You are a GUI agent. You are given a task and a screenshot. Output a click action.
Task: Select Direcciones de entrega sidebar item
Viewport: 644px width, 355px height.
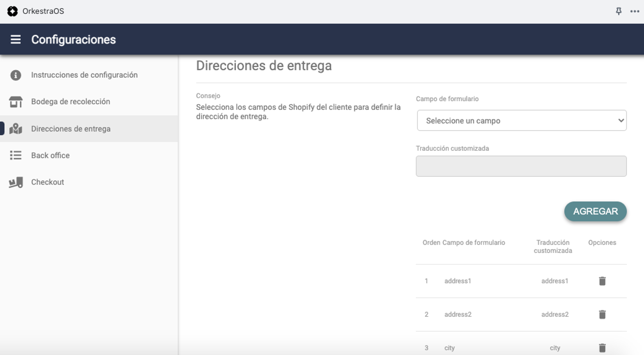tap(71, 129)
